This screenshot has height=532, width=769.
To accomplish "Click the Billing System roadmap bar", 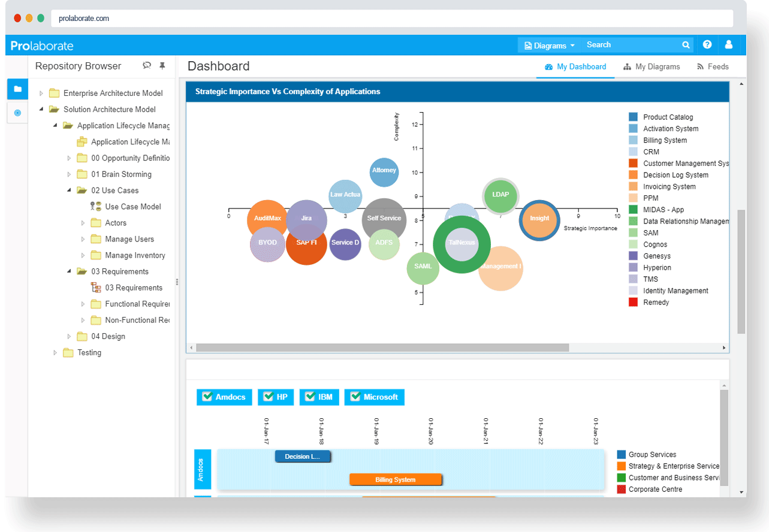I will [x=396, y=479].
